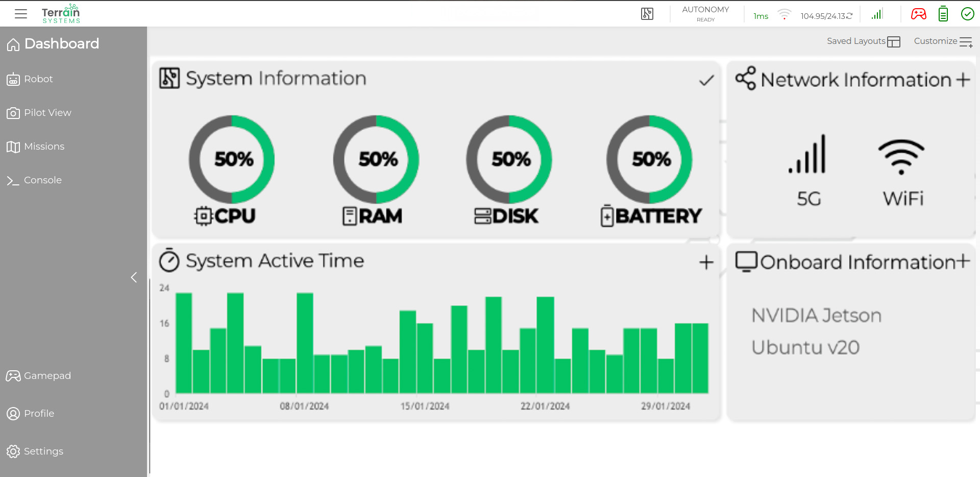Expand the Network Information panel
Image resolution: width=980 pixels, height=477 pixels.
[963, 80]
